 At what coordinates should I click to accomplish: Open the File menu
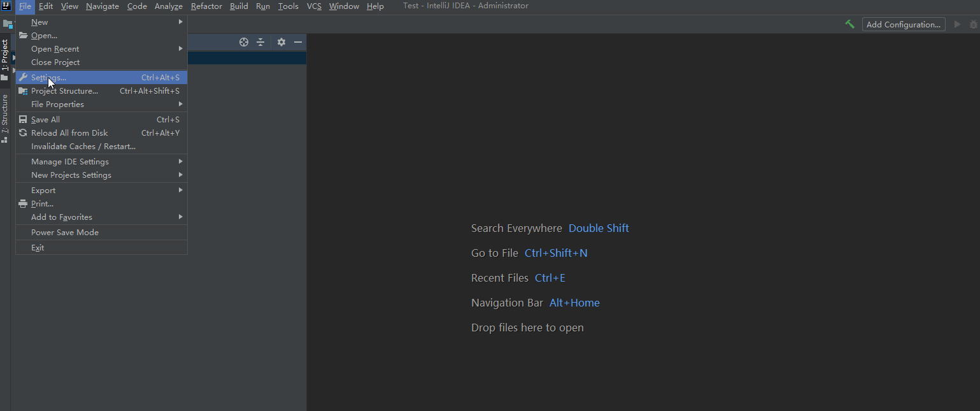25,6
